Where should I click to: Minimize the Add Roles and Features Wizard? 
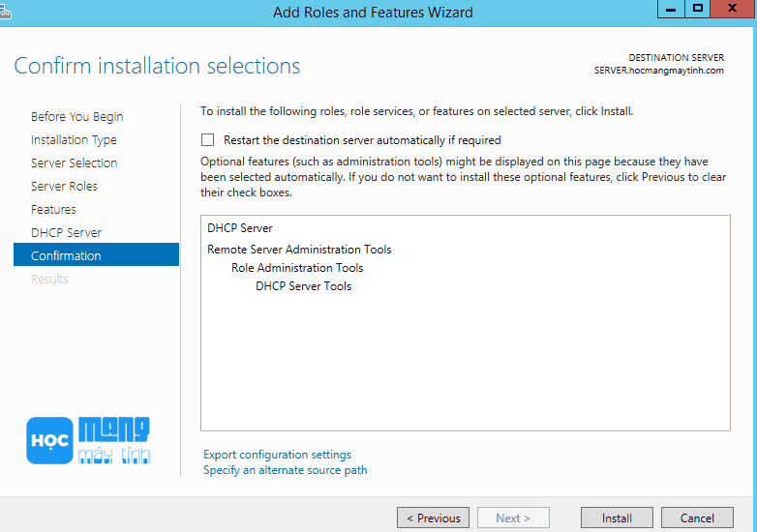671,9
